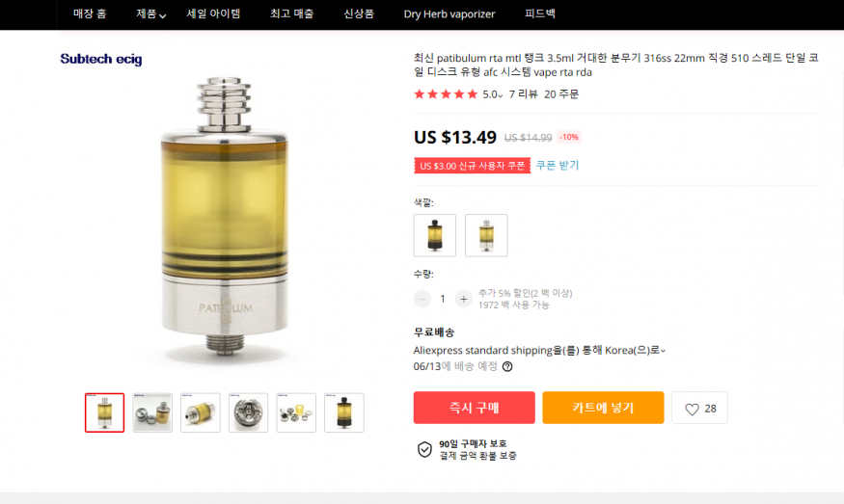Select the second product thumbnail image

pos(152,412)
